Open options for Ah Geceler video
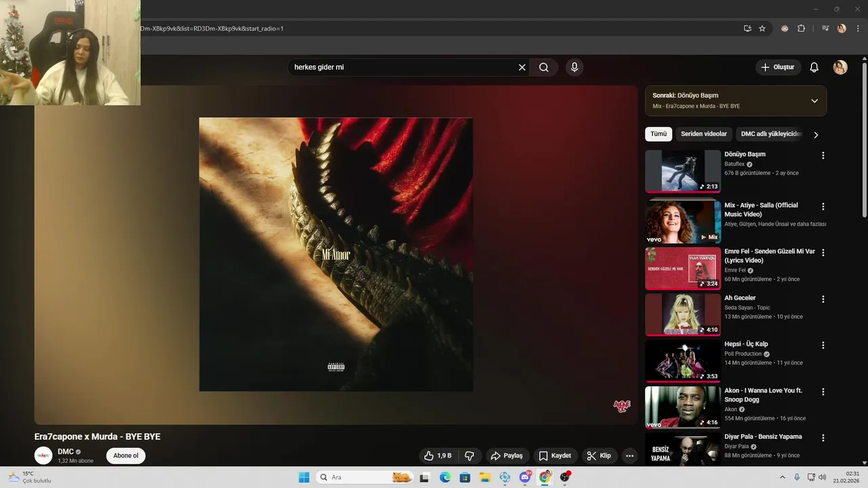The width and height of the screenshot is (868, 488). pyautogui.click(x=823, y=299)
